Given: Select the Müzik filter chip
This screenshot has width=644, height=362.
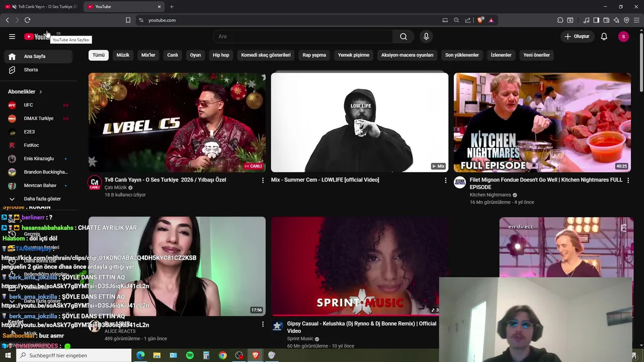Looking at the screenshot, I should 123,55.
